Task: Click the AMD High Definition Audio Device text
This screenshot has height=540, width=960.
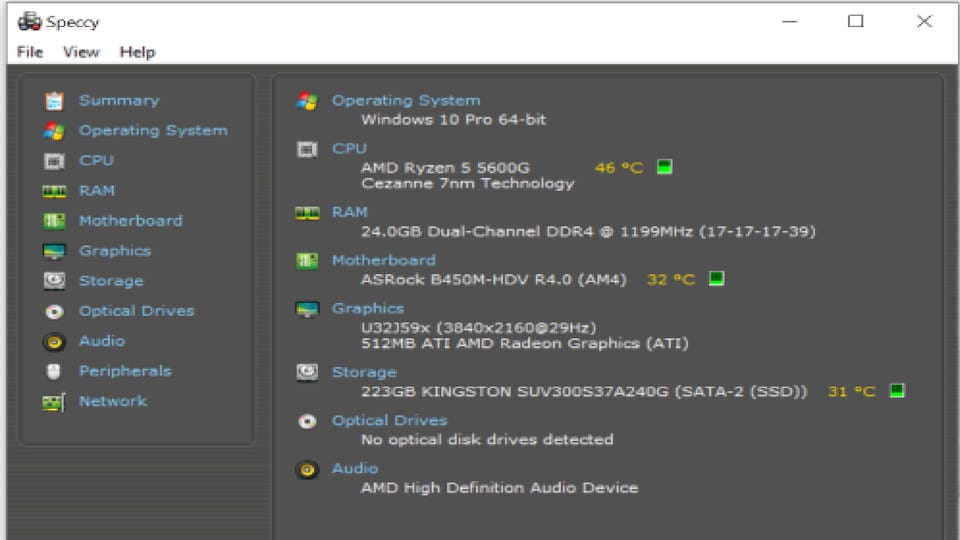Action: pyautogui.click(x=499, y=487)
